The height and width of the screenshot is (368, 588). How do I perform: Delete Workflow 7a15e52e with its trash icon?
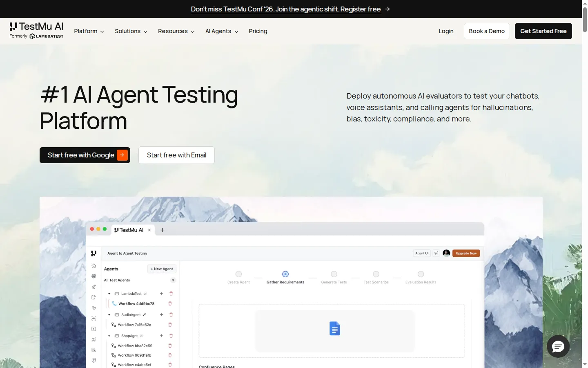click(170, 325)
